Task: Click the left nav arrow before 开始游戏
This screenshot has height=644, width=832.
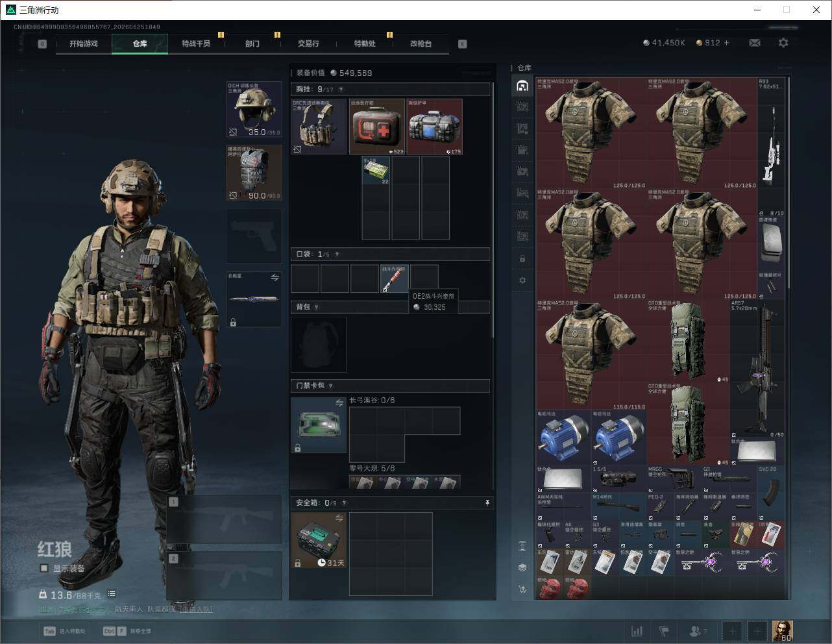Action: [42, 44]
